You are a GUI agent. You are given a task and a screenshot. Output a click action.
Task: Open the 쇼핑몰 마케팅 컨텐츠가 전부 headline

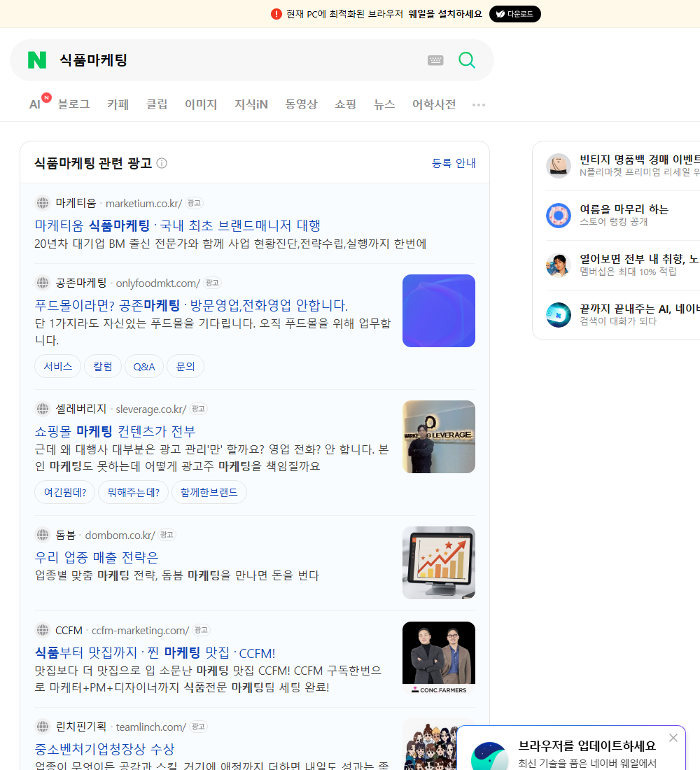[115, 431]
